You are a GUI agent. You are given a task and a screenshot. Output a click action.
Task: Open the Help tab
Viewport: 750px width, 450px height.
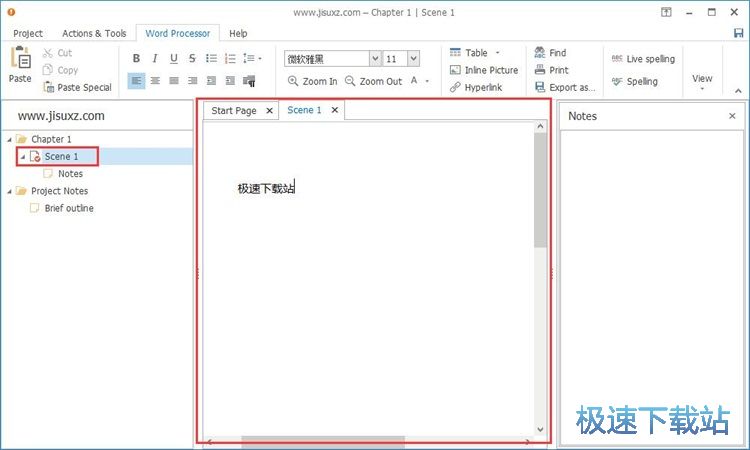(238, 33)
